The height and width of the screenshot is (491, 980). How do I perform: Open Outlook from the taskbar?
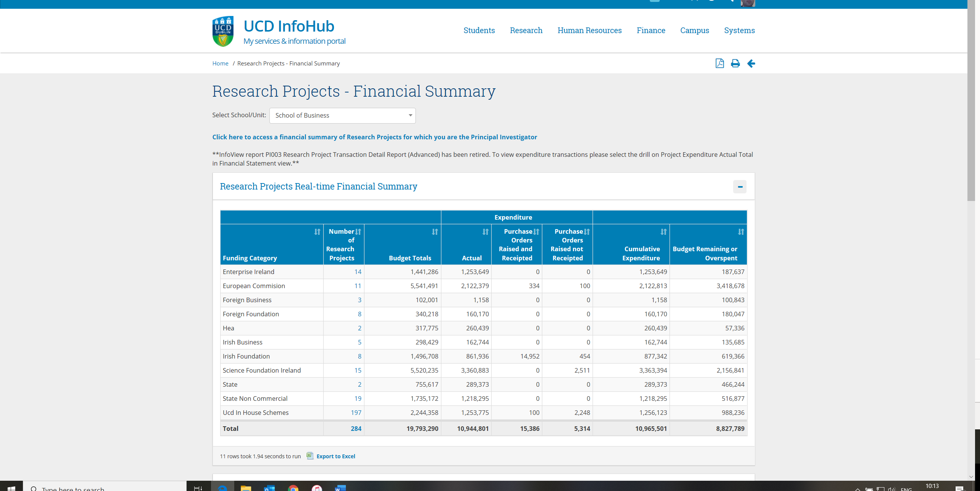tap(269, 488)
